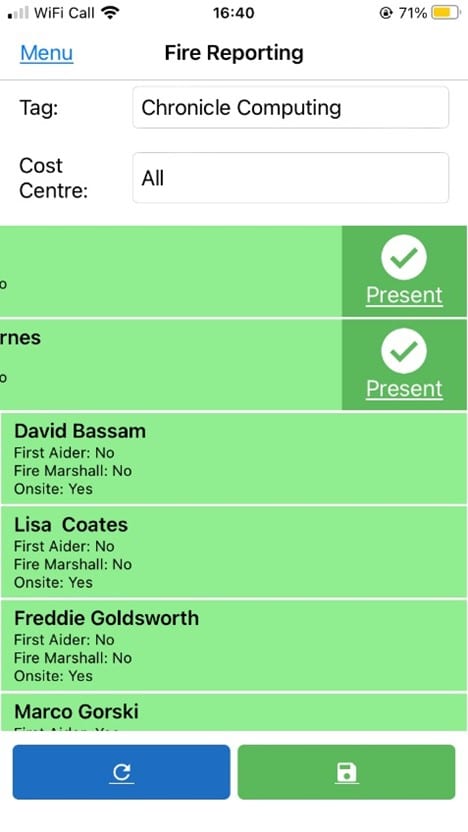This screenshot has width=468, height=832.
Task: Select the Freddie Goldsworth entry
Action: 234,645
